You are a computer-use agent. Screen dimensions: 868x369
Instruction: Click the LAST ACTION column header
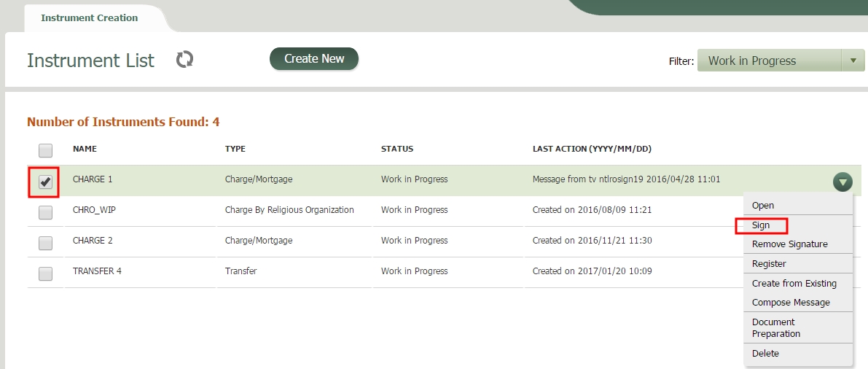click(x=593, y=149)
